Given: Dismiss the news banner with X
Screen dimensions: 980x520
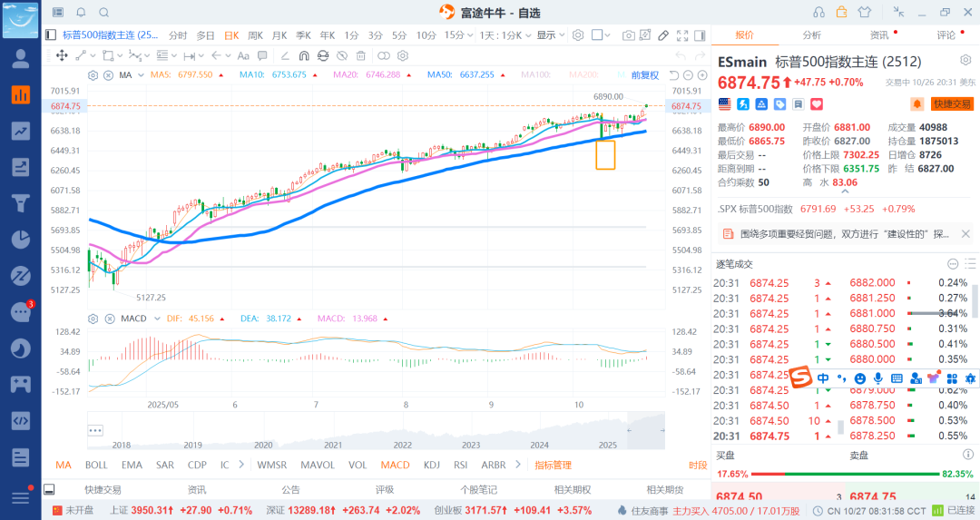Looking at the screenshot, I should pos(965,234).
